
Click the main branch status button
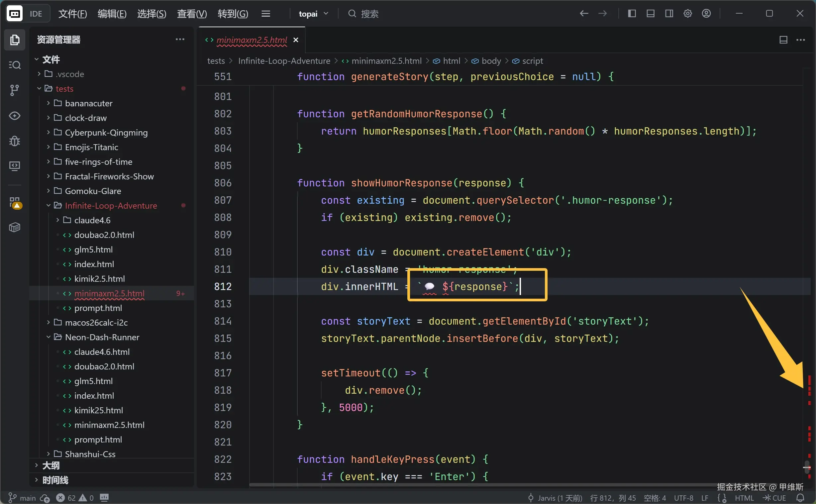coord(22,498)
